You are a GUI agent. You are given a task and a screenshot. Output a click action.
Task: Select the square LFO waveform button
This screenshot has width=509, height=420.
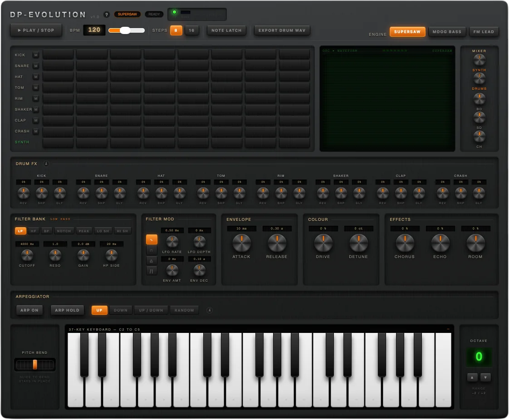click(x=151, y=250)
